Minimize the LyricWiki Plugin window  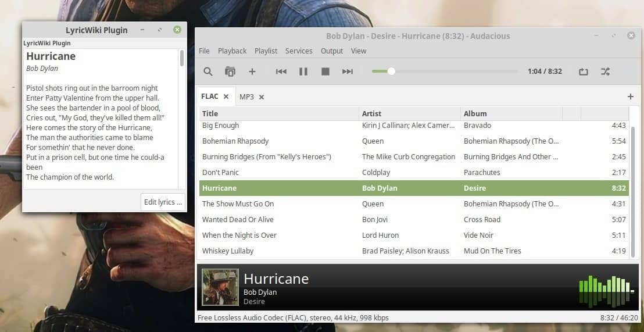(142, 30)
